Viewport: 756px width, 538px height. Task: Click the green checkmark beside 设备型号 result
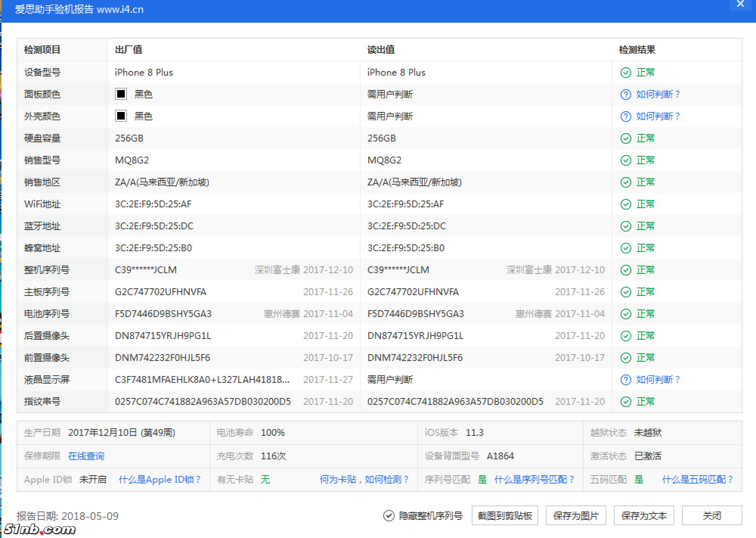pyautogui.click(x=626, y=73)
